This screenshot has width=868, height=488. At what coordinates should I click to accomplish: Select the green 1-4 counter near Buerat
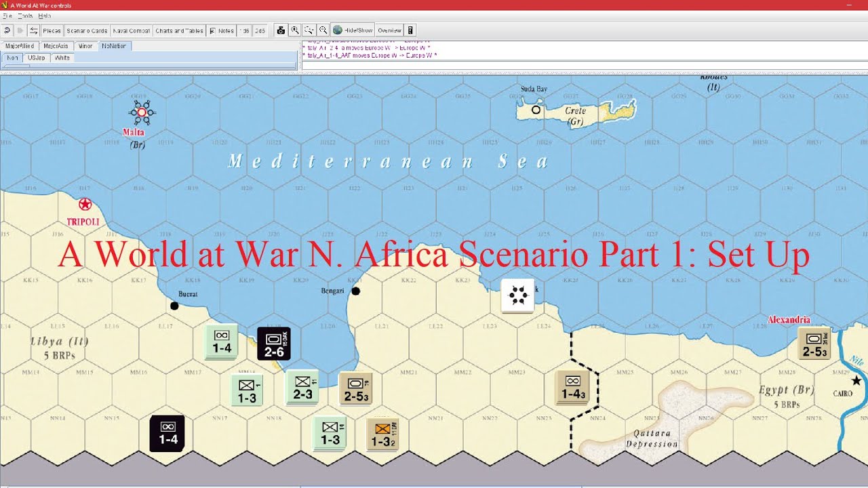[x=222, y=342]
